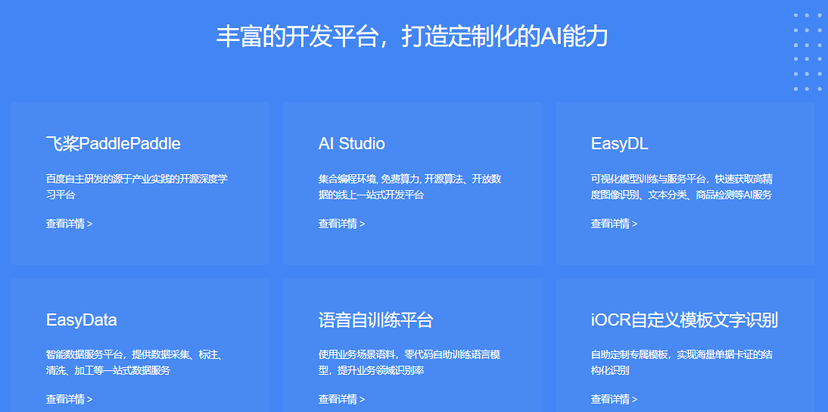The width and height of the screenshot is (828, 412).
Task: Click the EasyData description starting 智能数据服务平台
Action: [x=134, y=362]
